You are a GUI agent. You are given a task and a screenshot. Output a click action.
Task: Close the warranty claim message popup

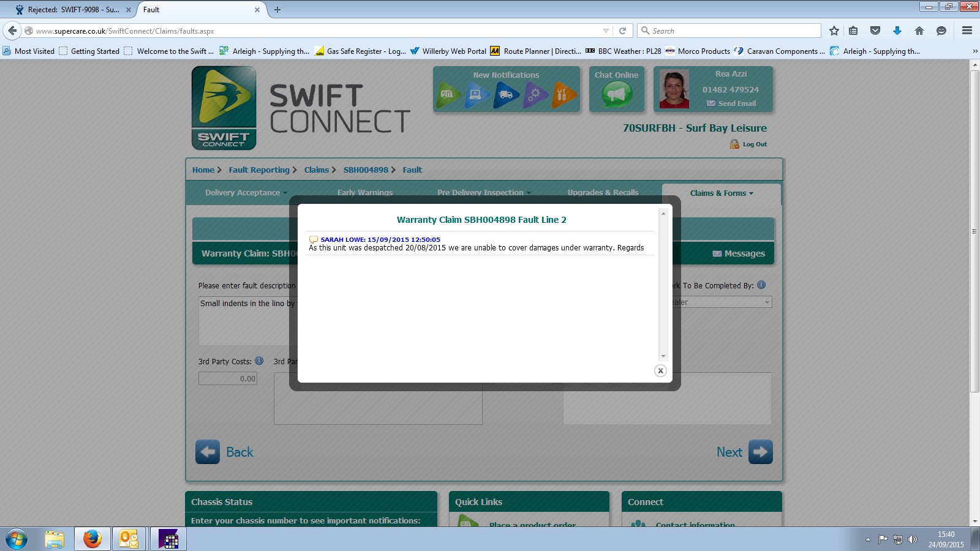[660, 370]
